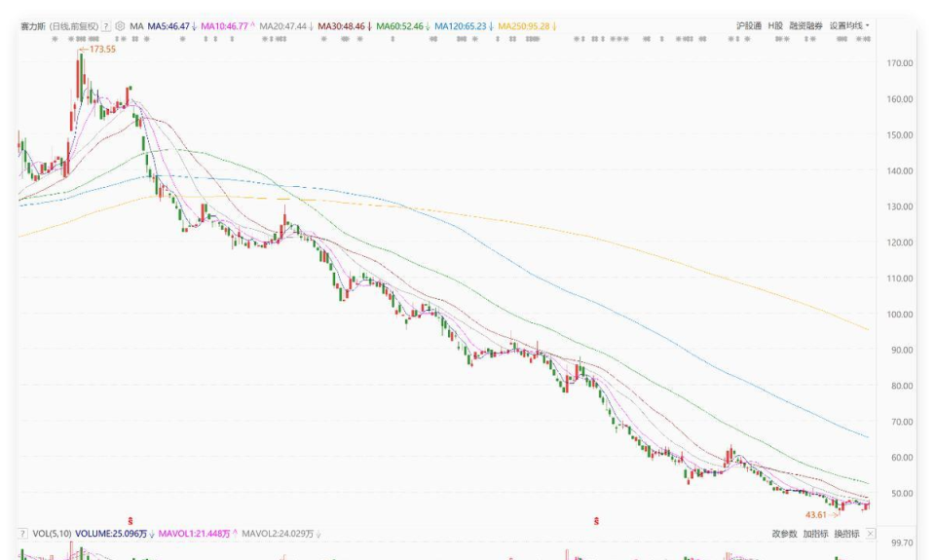
Task: Click the MA20:47.44 legend value
Action: click(x=282, y=26)
